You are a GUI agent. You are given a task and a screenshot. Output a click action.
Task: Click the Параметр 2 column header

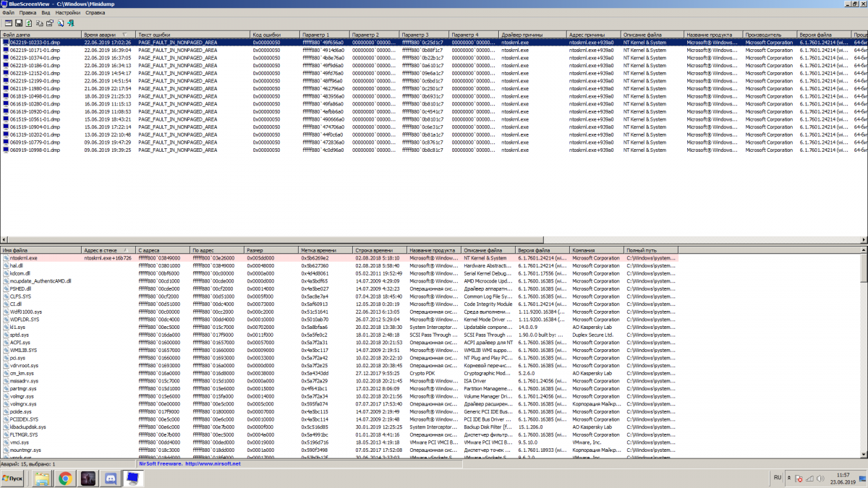pyautogui.click(x=375, y=35)
